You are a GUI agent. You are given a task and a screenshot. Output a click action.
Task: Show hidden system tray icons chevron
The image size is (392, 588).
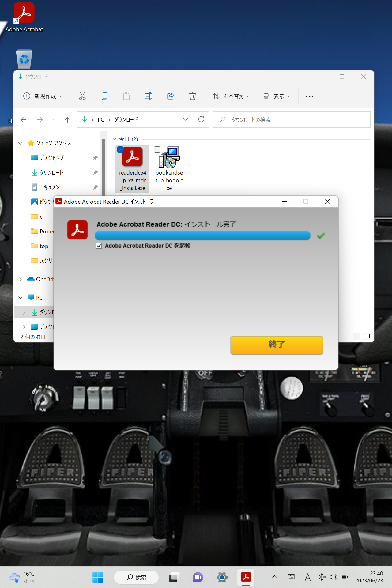275,577
